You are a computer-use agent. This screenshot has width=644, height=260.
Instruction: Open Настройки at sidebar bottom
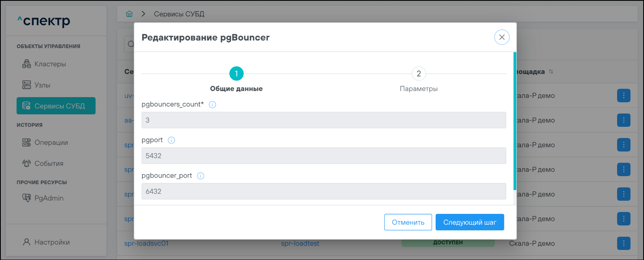(x=52, y=242)
